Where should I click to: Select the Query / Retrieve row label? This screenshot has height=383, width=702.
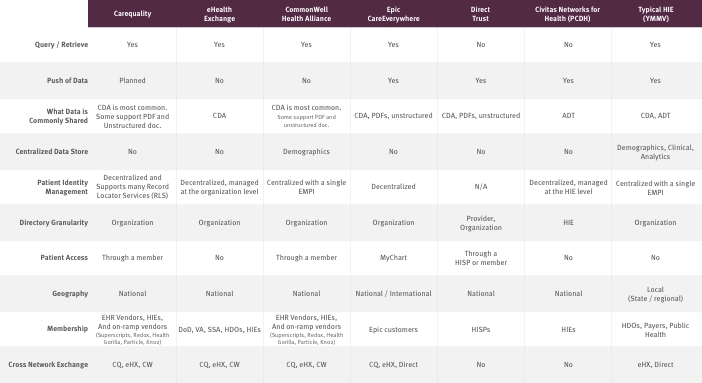61,44
